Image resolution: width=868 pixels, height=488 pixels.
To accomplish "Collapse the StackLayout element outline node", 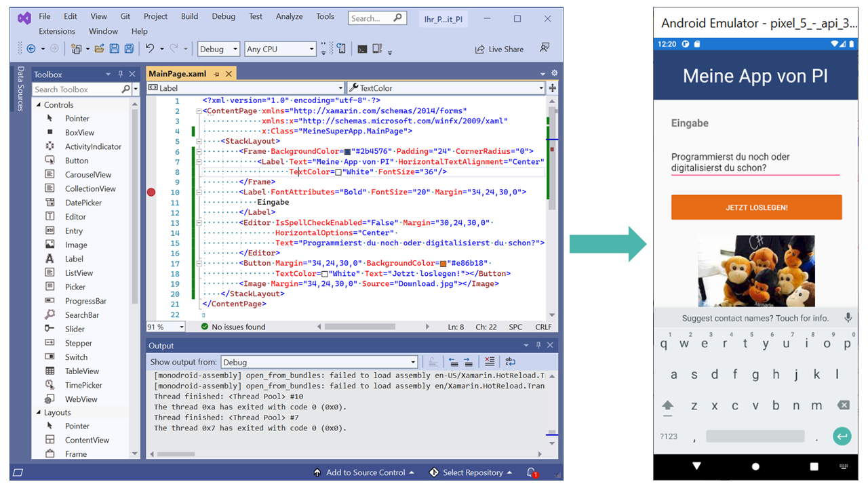I will point(198,142).
